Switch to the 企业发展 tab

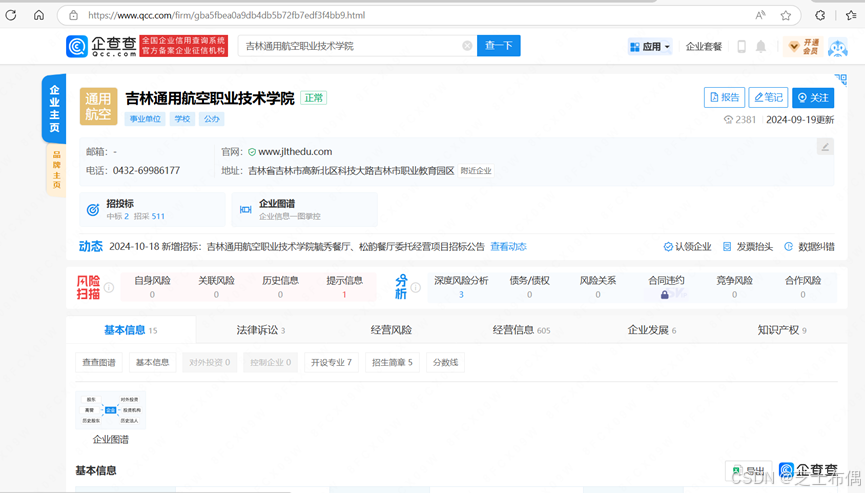(652, 330)
